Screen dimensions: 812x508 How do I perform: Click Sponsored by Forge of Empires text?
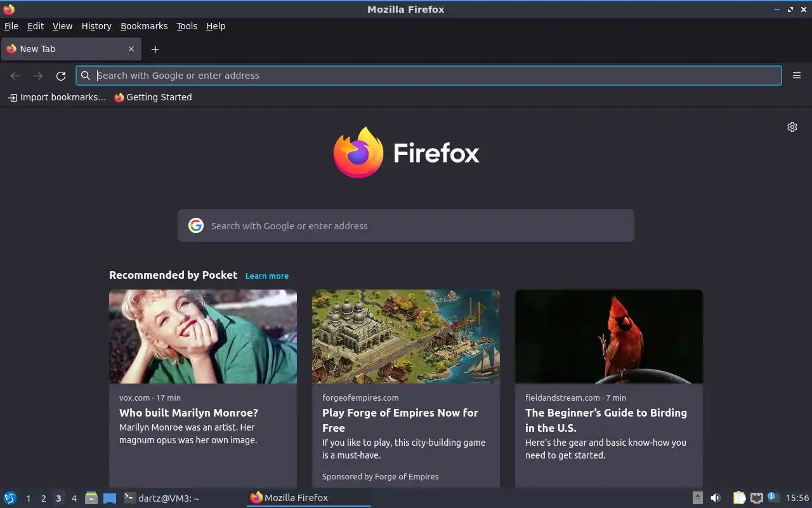(x=380, y=476)
